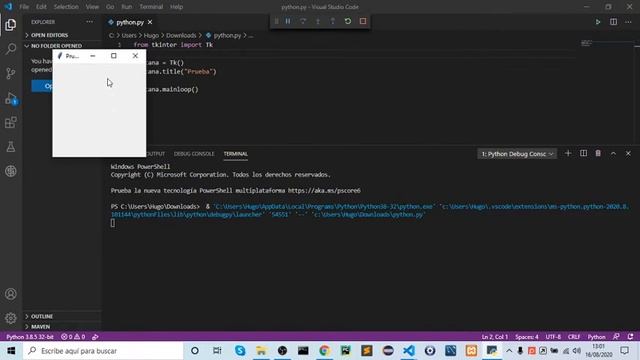
Task: Select the Python Debug Console dropdown
Action: (517, 154)
